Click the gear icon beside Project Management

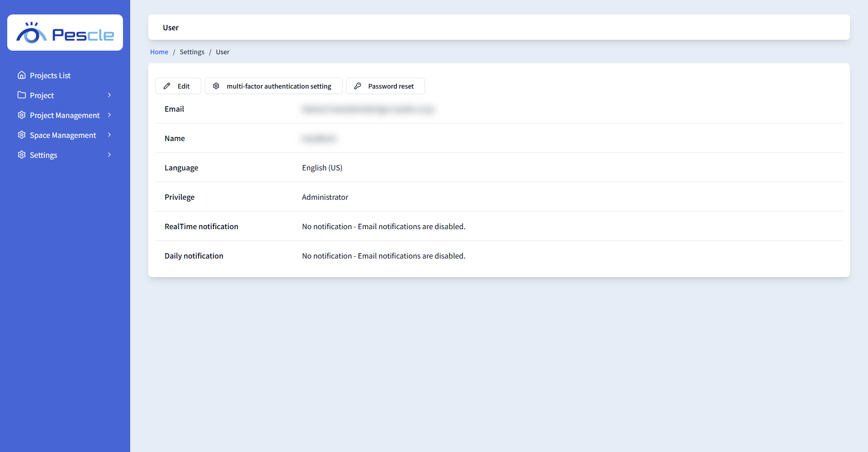22,115
